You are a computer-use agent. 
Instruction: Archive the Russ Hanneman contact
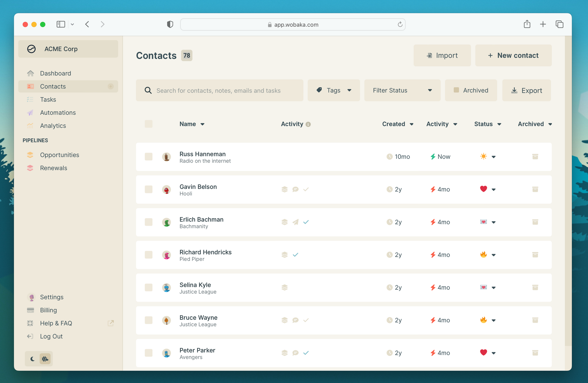[x=535, y=157]
